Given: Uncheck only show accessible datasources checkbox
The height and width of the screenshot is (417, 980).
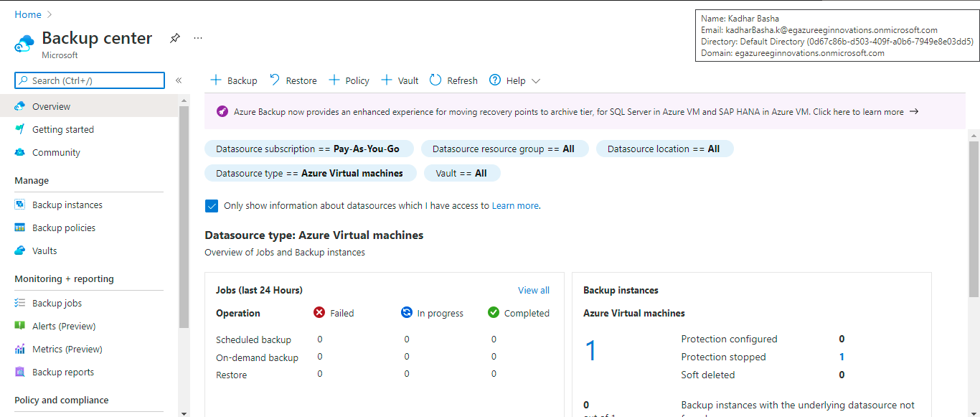Looking at the screenshot, I should tap(212, 206).
